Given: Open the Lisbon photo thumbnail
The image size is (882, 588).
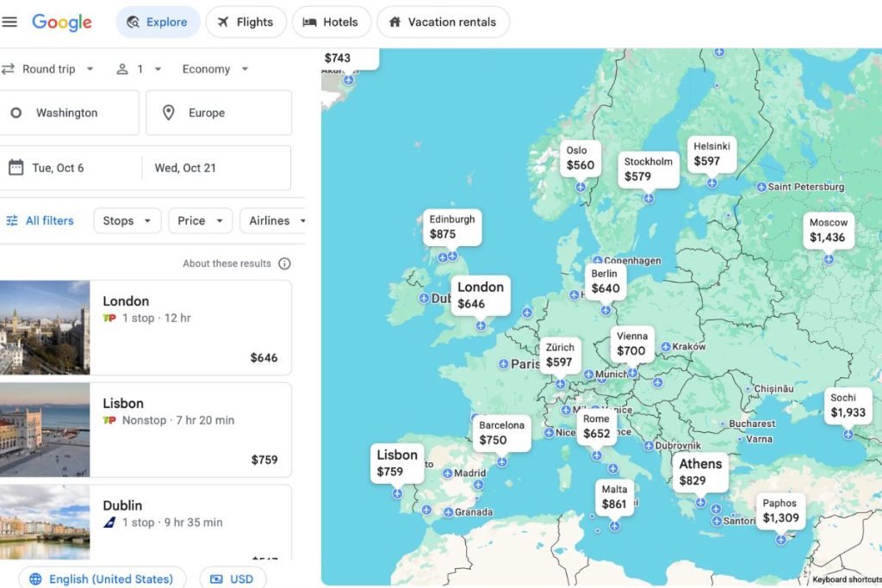Looking at the screenshot, I should pyautogui.click(x=45, y=430).
